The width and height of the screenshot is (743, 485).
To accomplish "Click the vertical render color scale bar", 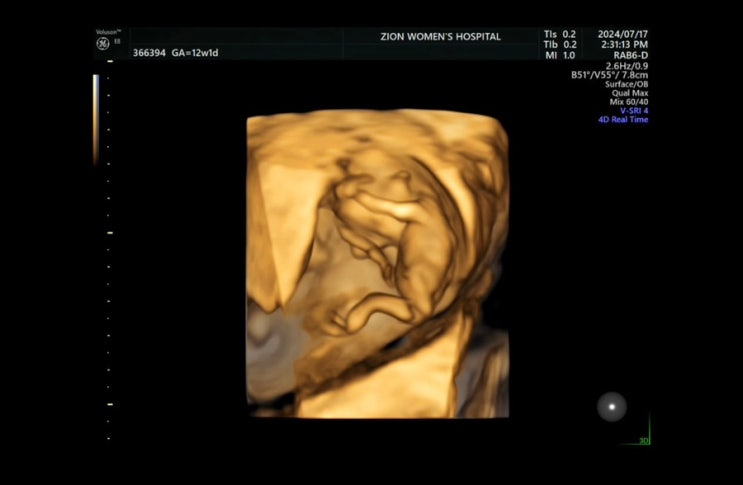I will pyautogui.click(x=96, y=119).
